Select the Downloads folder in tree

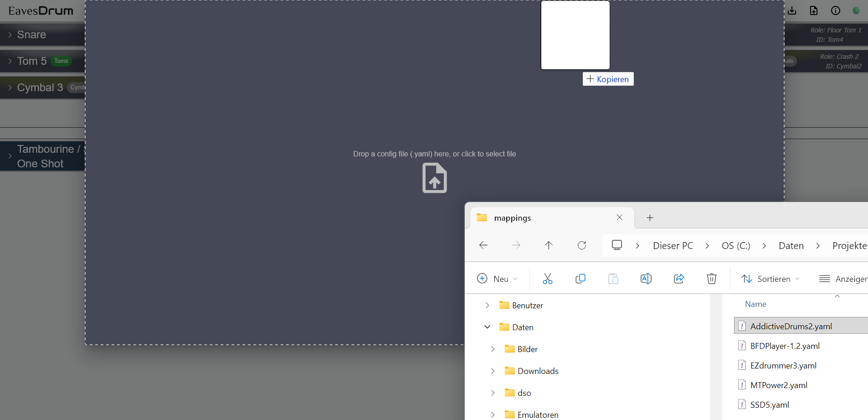538,371
